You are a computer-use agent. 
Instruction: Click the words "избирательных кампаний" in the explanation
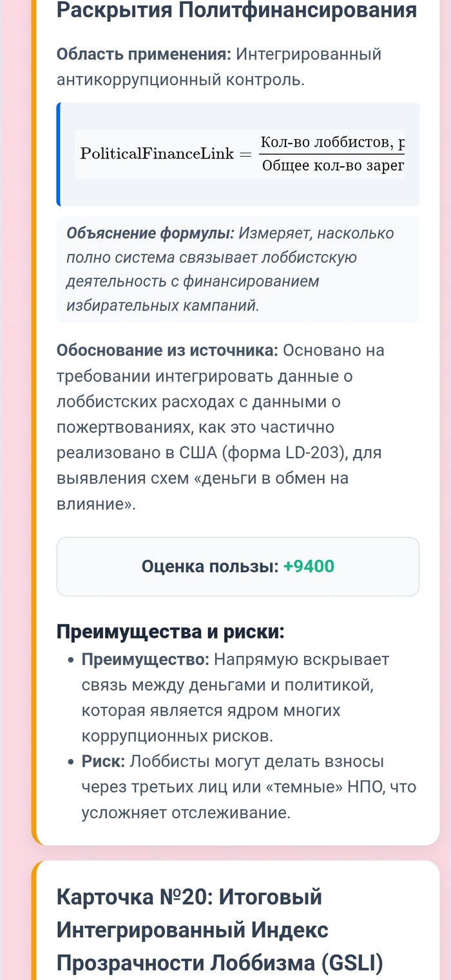coord(163,305)
